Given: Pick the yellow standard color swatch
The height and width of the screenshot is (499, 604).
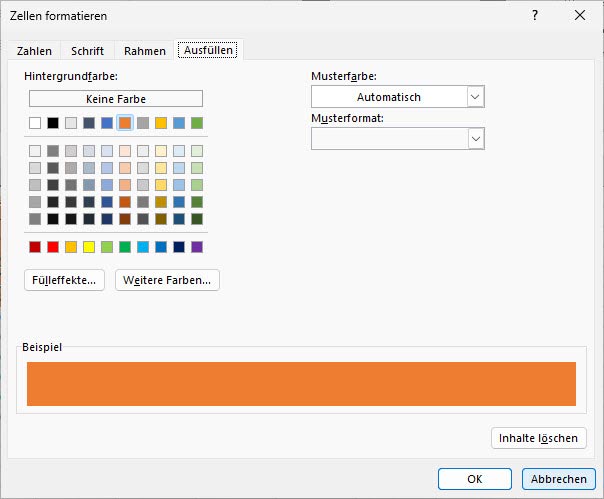Looking at the screenshot, I should pos(89,247).
